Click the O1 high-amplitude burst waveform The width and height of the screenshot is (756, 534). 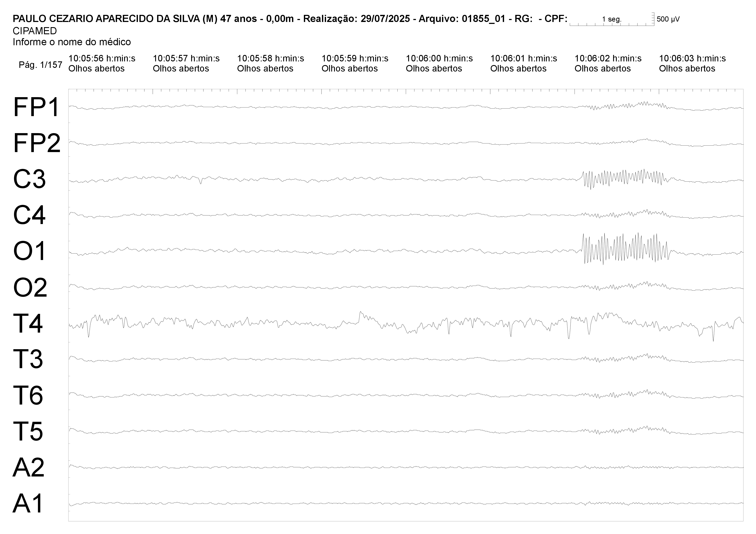pyautogui.click(x=626, y=249)
